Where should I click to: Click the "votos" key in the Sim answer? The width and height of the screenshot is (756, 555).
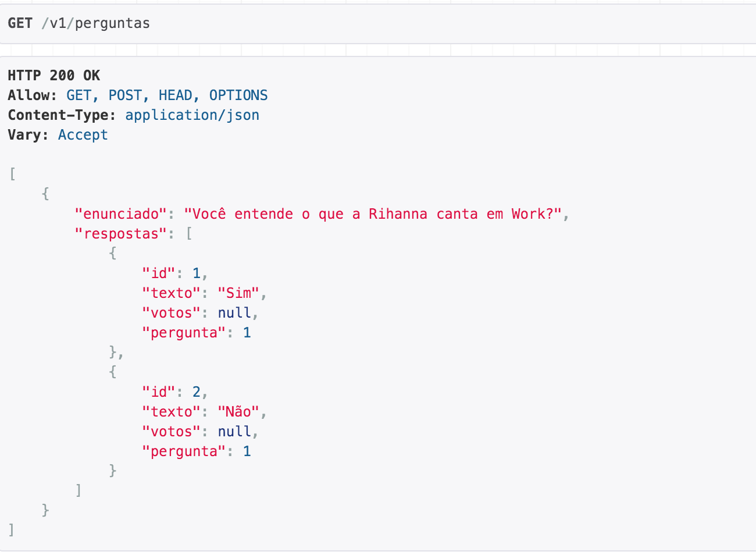172,313
